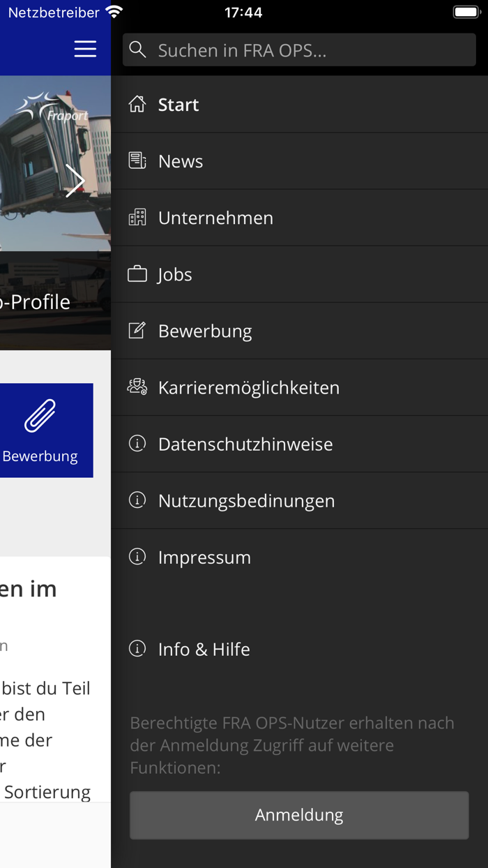The height and width of the screenshot is (868, 488).
Task: Click the home icon next to Start
Action: click(137, 103)
